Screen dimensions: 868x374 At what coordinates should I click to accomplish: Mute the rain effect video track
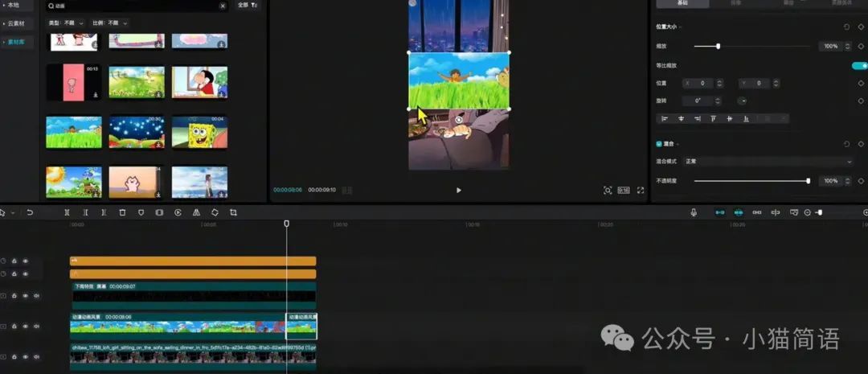point(36,296)
